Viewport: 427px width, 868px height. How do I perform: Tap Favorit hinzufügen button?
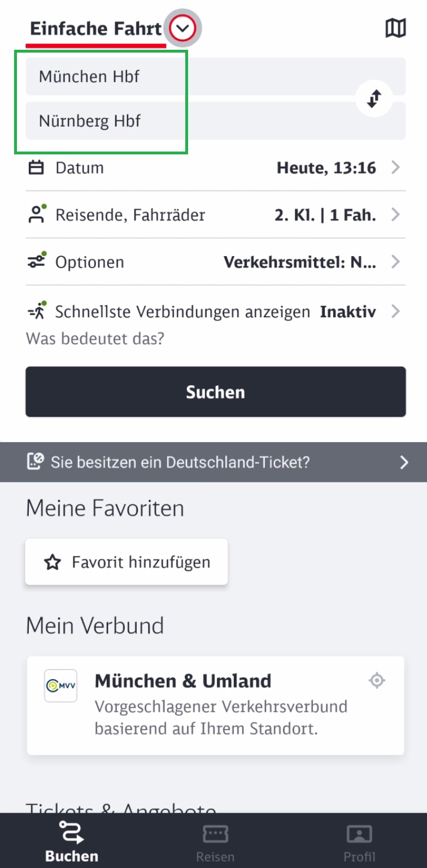[127, 562]
